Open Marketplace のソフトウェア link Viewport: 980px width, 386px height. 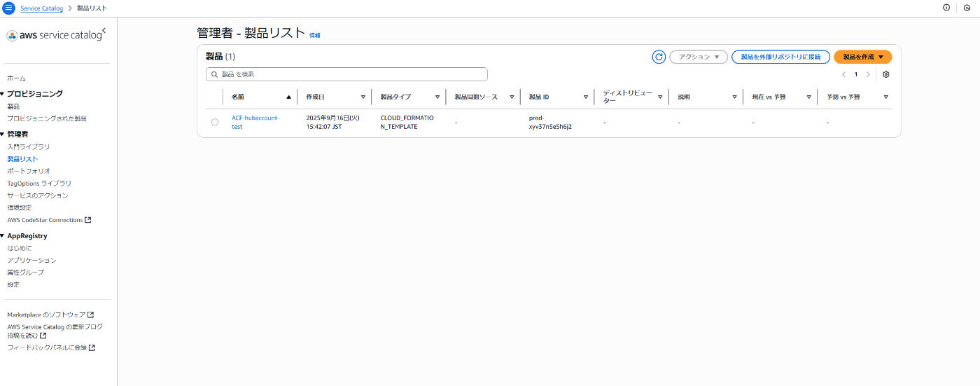46,315
